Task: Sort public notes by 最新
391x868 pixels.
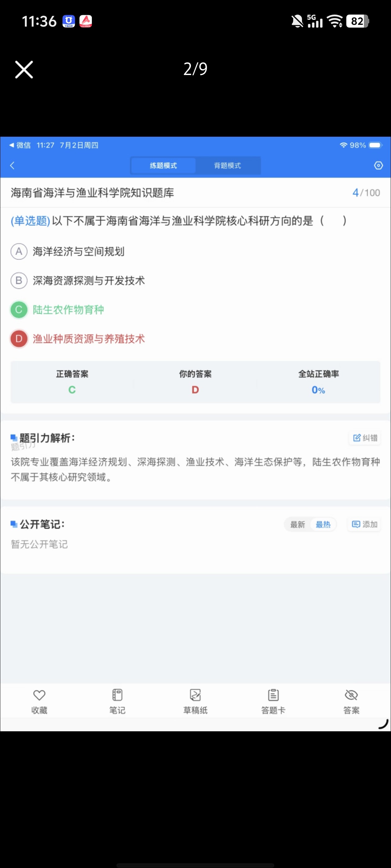Action: [298, 524]
